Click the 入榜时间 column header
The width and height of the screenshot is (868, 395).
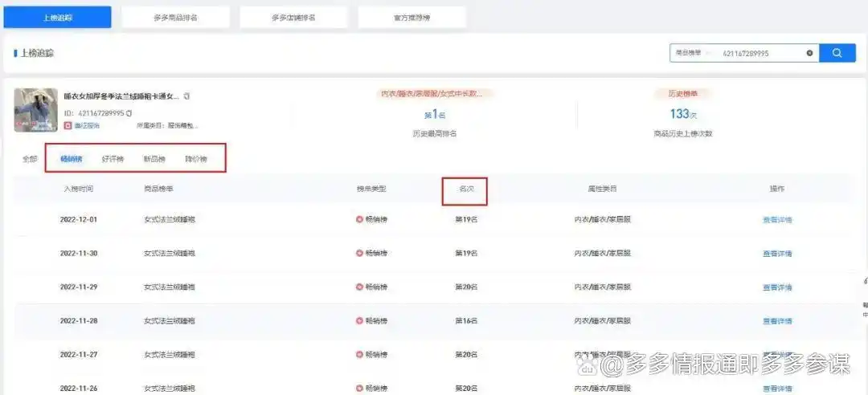[79, 189]
